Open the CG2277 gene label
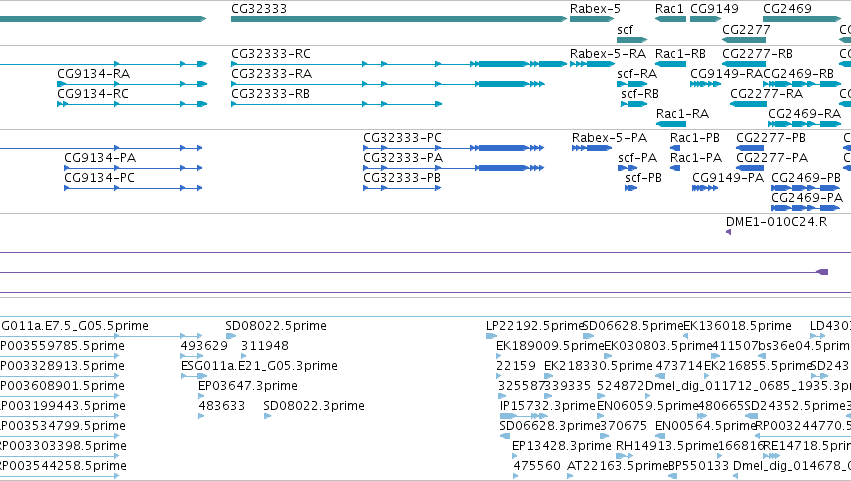Screen dimensions: 851x481 (746, 29)
